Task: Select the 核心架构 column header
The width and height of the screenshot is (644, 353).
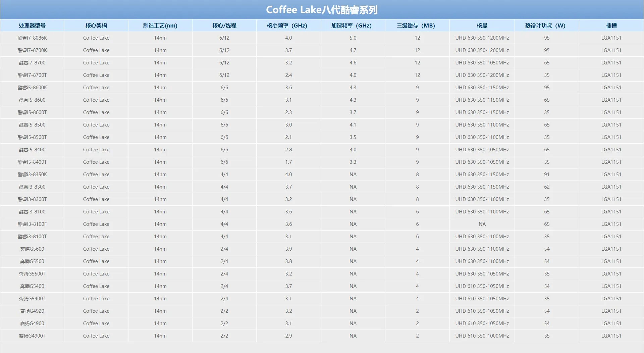Action: (x=96, y=26)
